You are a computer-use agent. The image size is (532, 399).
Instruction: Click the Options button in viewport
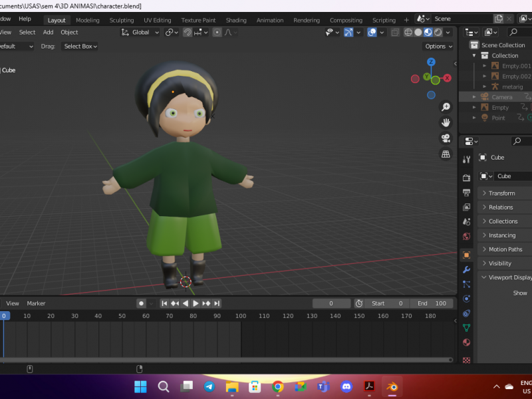click(438, 46)
